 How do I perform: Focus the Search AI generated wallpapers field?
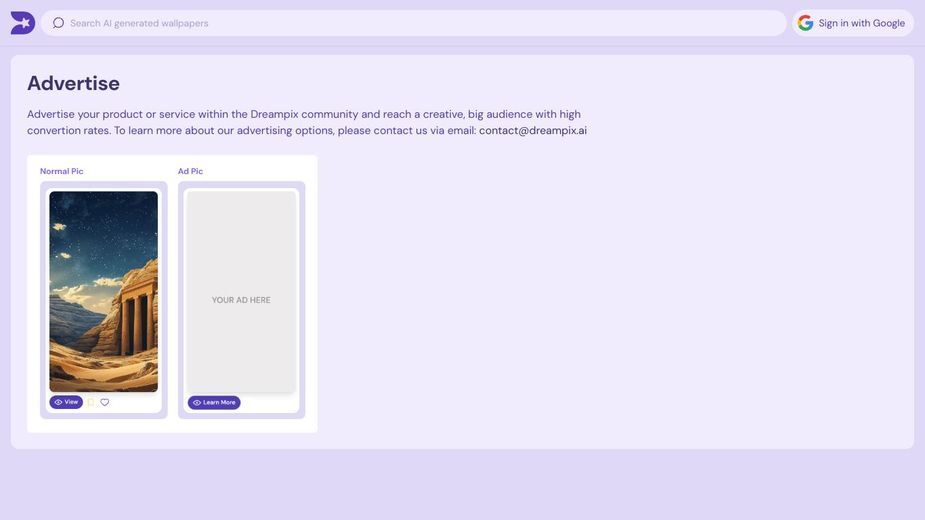(x=413, y=23)
